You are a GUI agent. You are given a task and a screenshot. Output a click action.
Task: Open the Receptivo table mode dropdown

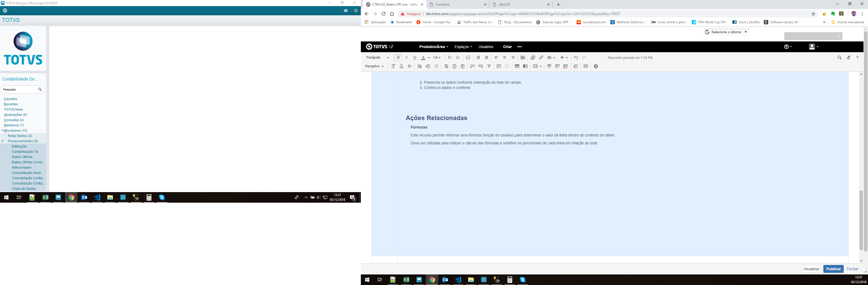(x=374, y=66)
